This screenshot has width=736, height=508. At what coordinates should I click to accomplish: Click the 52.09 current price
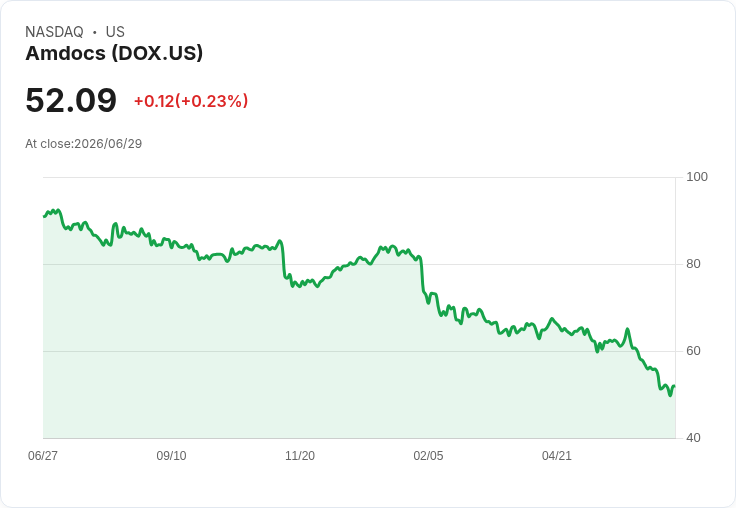(x=71, y=100)
